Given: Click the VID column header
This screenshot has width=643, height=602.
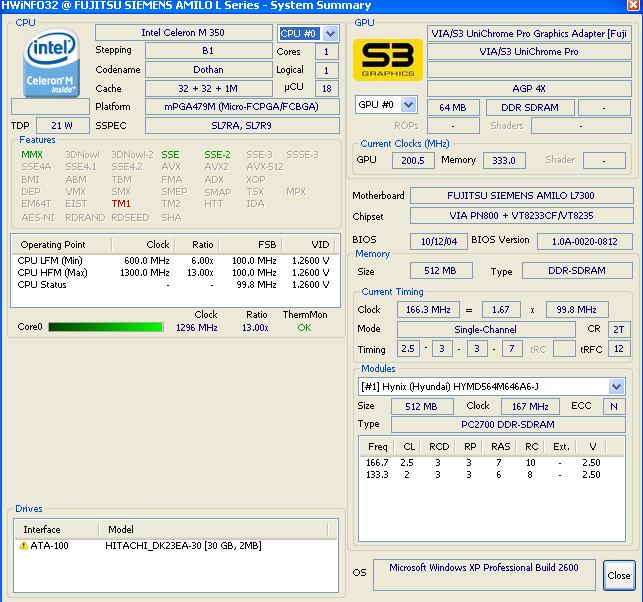Looking at the screenshot, I should pos(311,245).
